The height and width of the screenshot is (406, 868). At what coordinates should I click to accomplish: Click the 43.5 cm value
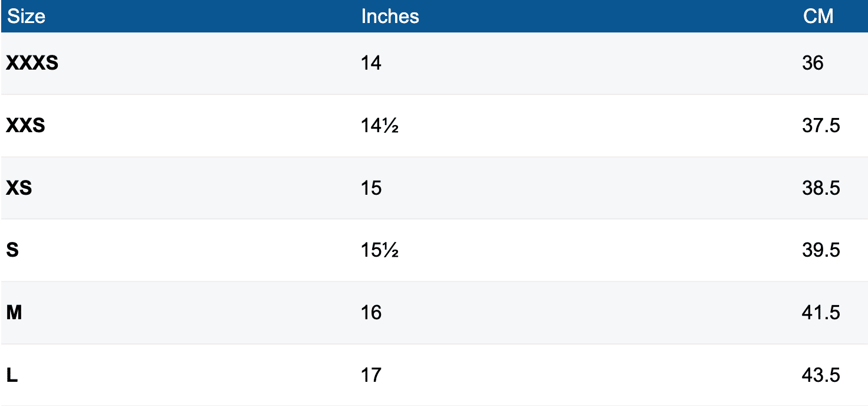pos(821,375)
